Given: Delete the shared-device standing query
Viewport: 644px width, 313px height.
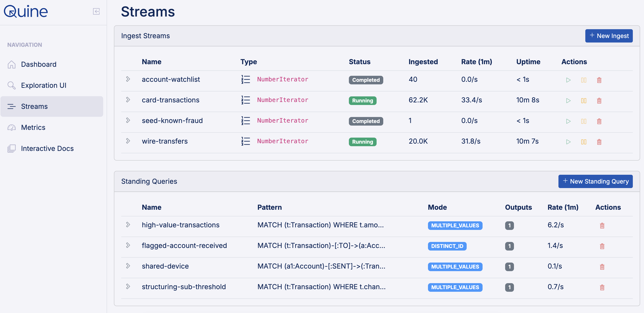Looking at the screenshot, I should point(602,267).
